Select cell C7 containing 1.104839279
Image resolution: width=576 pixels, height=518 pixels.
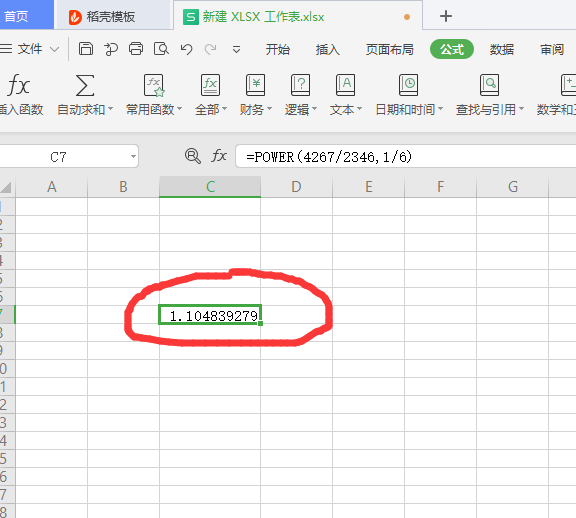210,315
